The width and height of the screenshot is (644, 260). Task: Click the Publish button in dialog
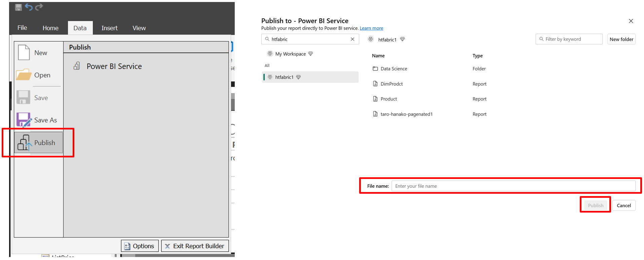[596, 206]
